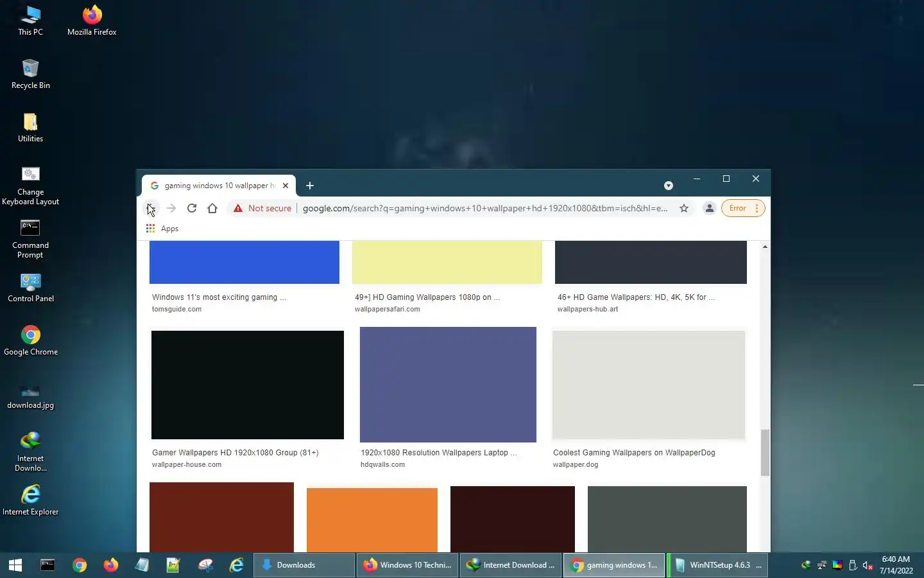Open the blue Windows 11 gaming image
The image size is (924, 578).
(244, 262)
